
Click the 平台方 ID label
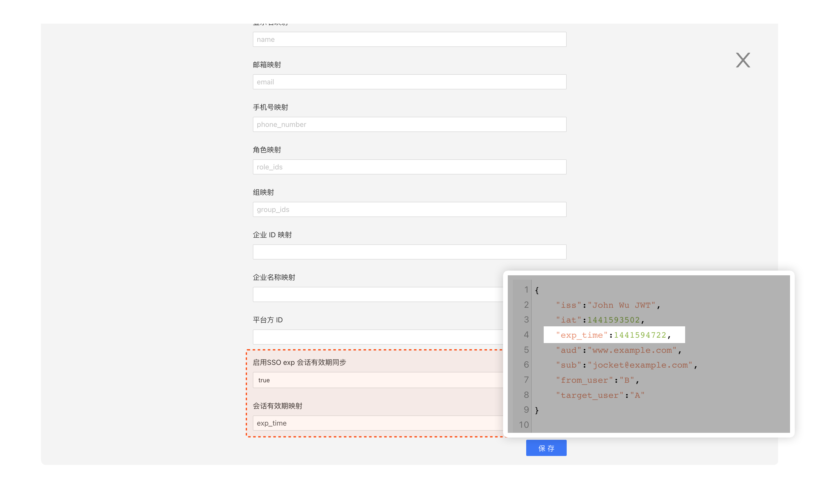pyautogui.click(x=268, y=320)
